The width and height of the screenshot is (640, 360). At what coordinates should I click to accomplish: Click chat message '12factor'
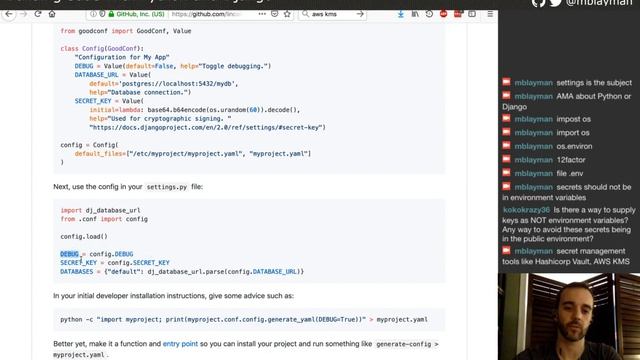(571, 160)
